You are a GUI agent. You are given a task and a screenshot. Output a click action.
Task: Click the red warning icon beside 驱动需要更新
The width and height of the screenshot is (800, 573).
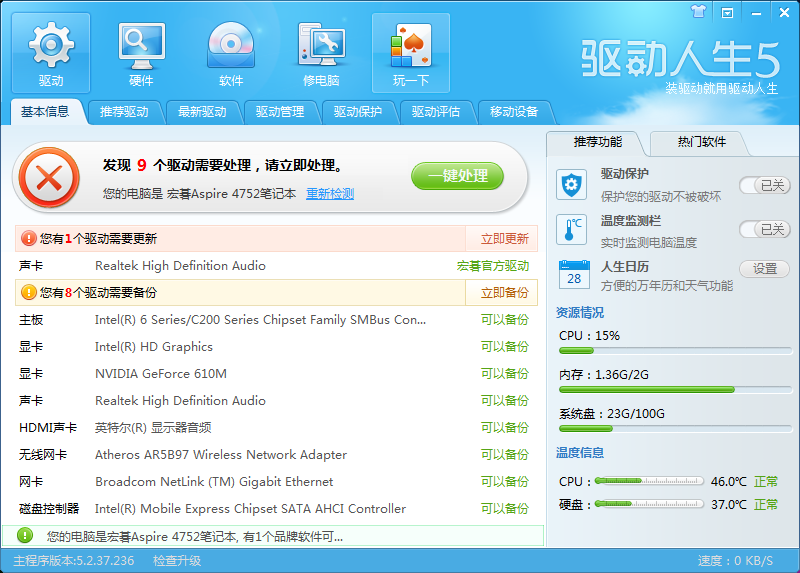pos(29,238)
